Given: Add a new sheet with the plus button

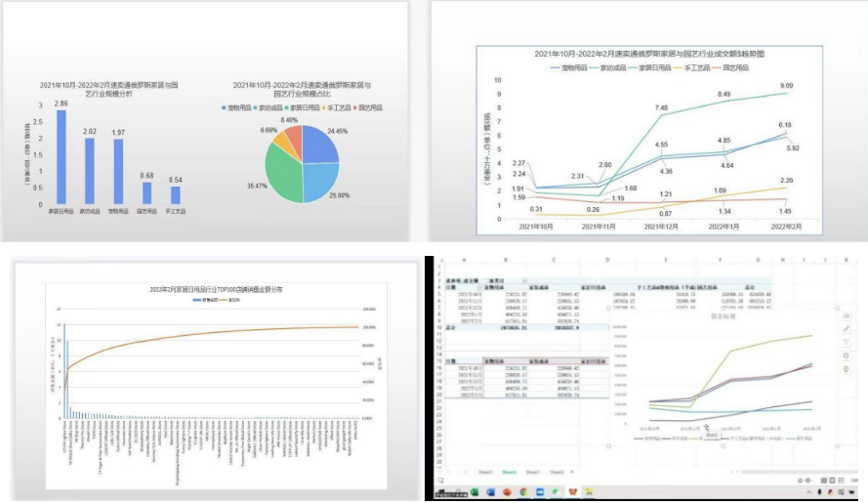Looking at the screenshot, I should 571,470.
